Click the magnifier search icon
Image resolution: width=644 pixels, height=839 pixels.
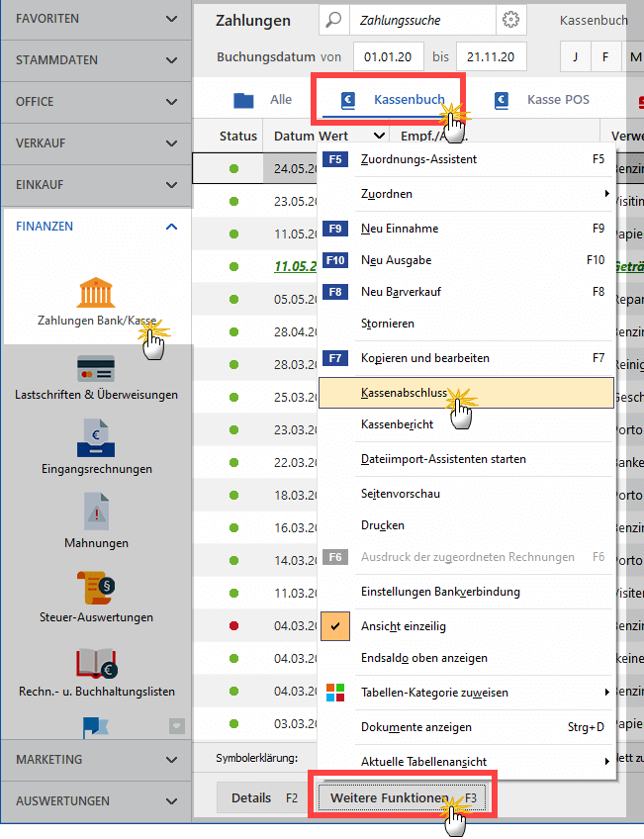point(334,20)
